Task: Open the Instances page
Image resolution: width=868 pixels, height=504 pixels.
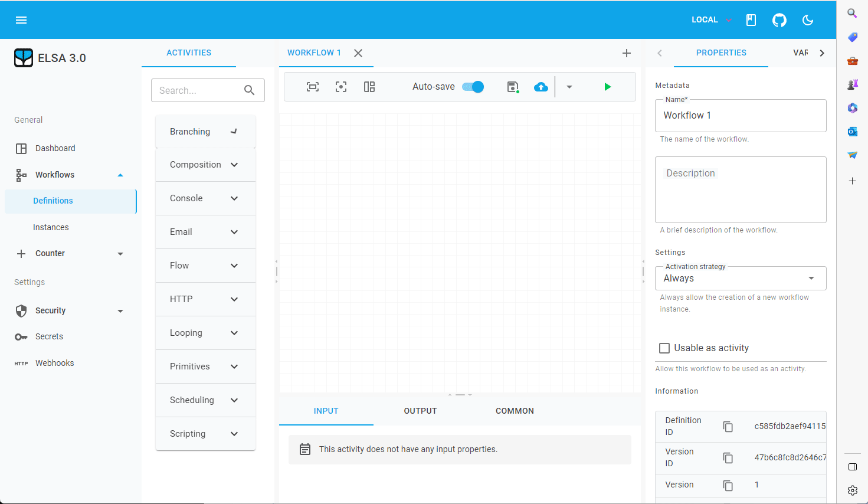Action: pos(51,227)
